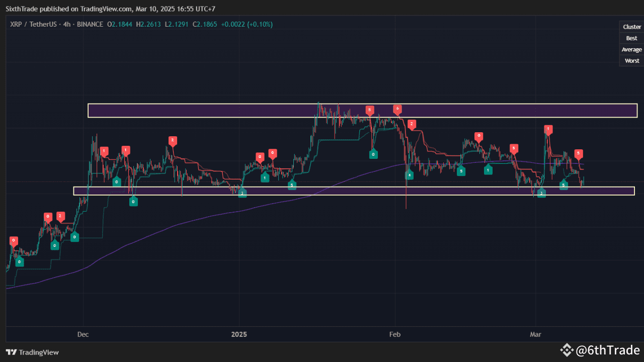Select the teal 5 marker in March
Viewport: 644px width, 362px height.
pos(563,185)
